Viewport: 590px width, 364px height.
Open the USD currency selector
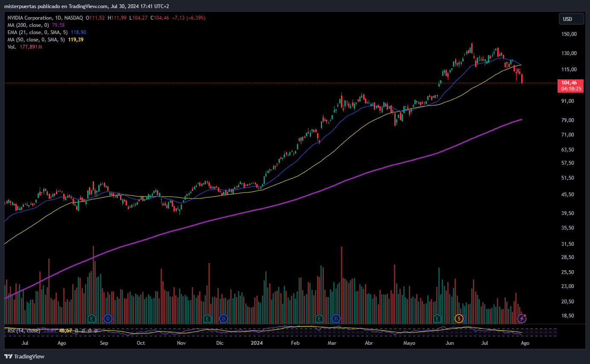pyautogui.click(x=571, y=19)
